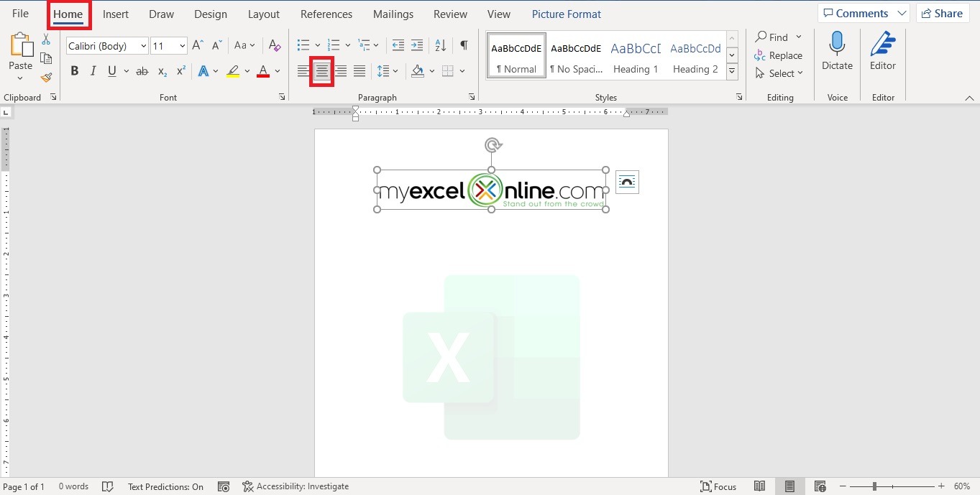Click zoom in plus button
The height and width of the screenshot is (495, 980).
coord(941,486)
